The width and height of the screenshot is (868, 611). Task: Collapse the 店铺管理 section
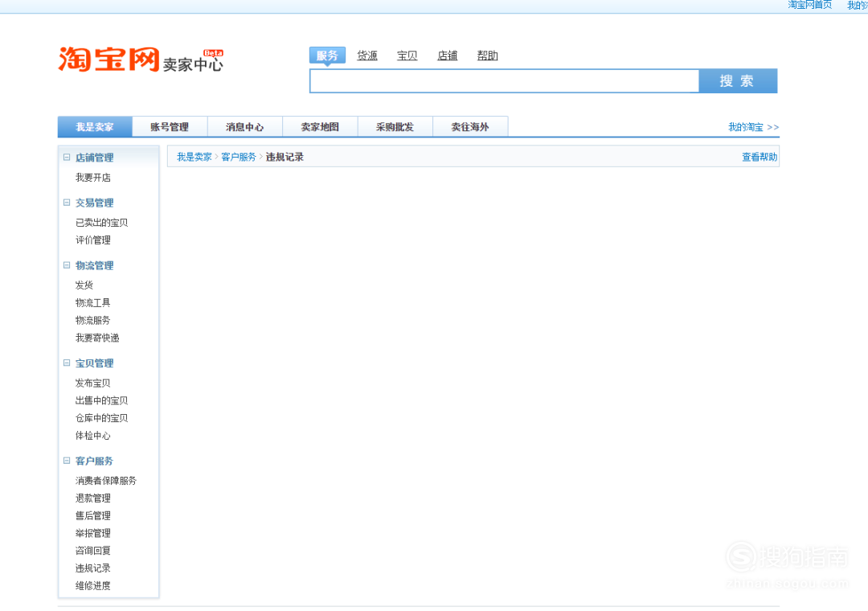coord(67,158)
